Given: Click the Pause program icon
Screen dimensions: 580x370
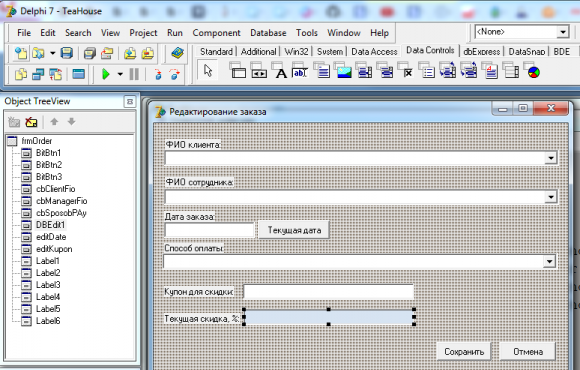Looking at the screenshot, I should click(134, 74).
